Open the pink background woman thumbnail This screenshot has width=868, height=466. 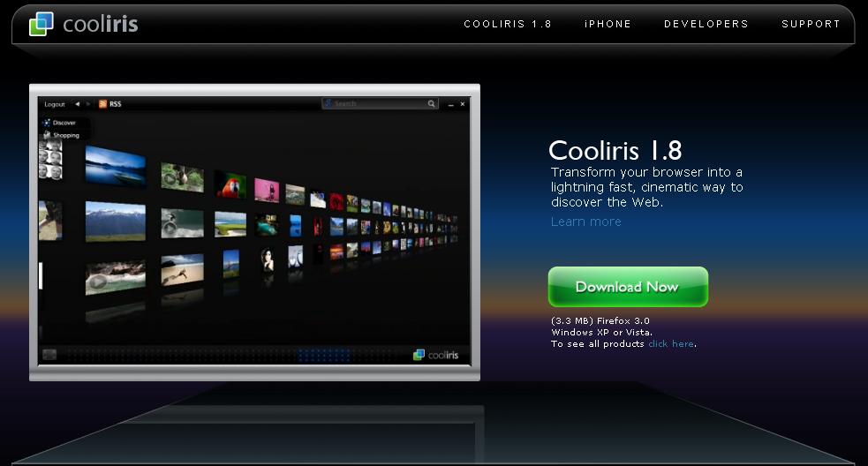point(267,190)
